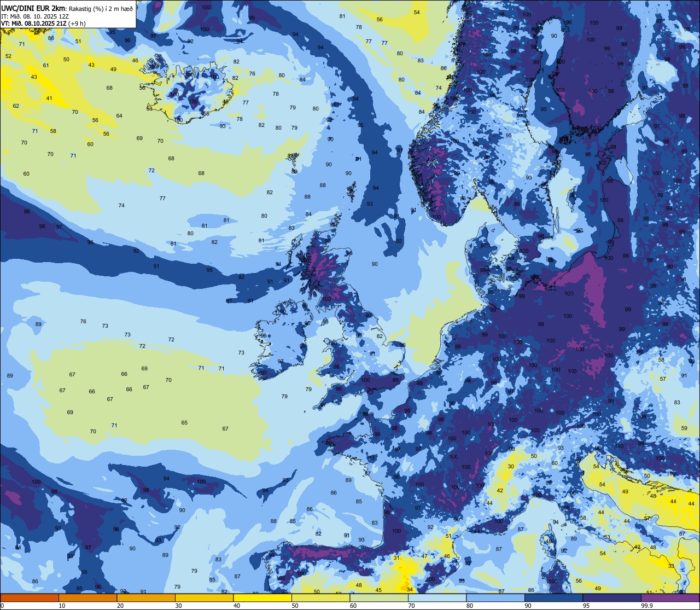Click the humidity value '34' near bottom edge
Image resolution: width=700 pixels, height=610 pixels.
(x=410, y=590)
